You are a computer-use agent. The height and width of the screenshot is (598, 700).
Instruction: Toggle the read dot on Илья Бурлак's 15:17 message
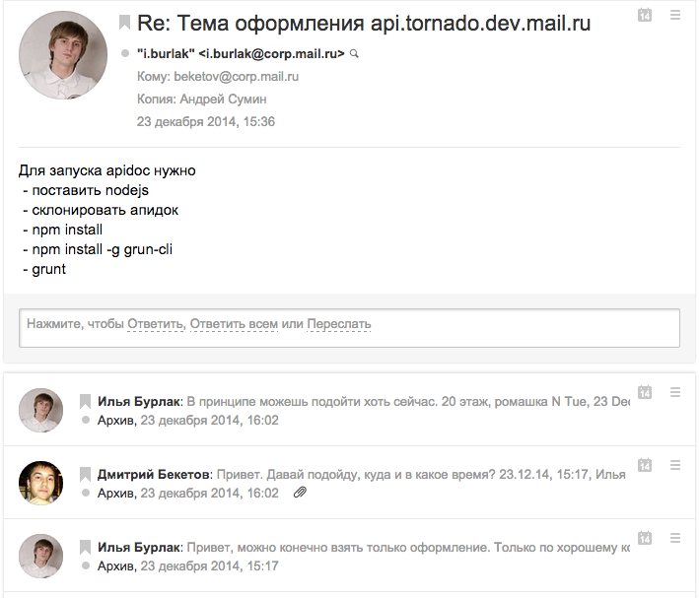pyautogui.click(x=86, y=566)
